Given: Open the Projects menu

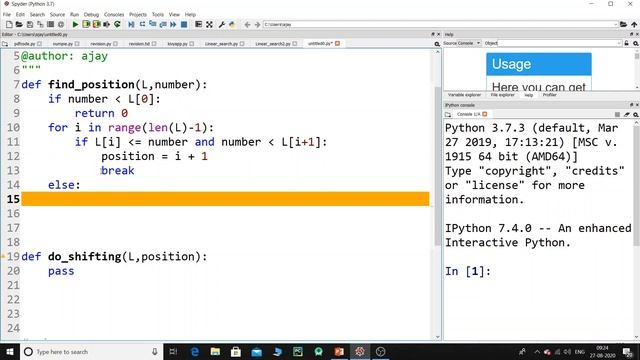Looking at the screenshot, I should 138,14.
